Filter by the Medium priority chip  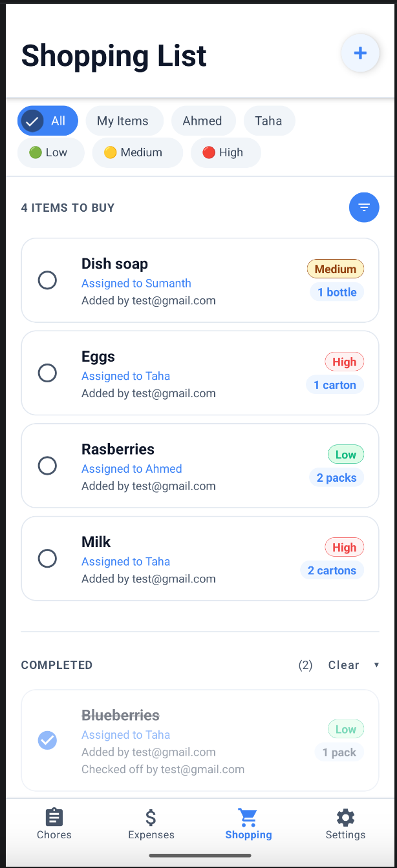coord(137,152)
